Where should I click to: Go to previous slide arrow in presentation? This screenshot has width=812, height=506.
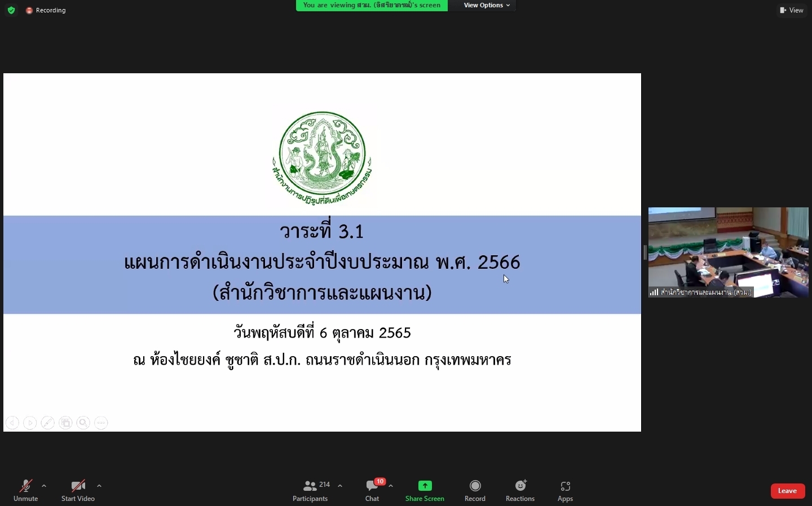(x=12, y=423)
